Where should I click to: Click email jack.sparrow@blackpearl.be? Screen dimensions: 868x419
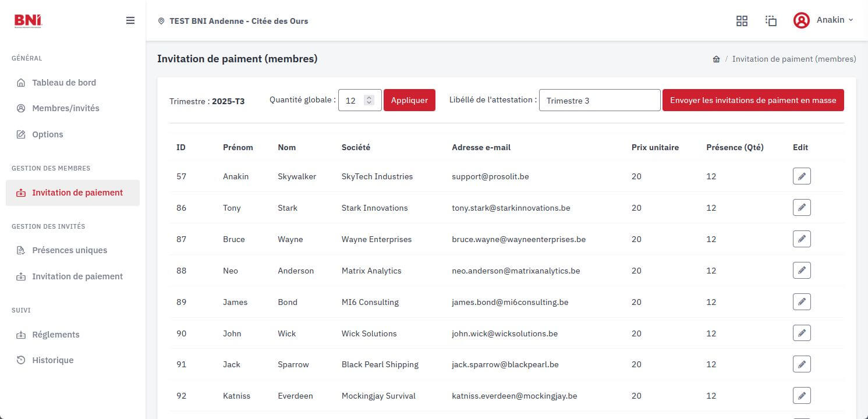click(505, 364)
